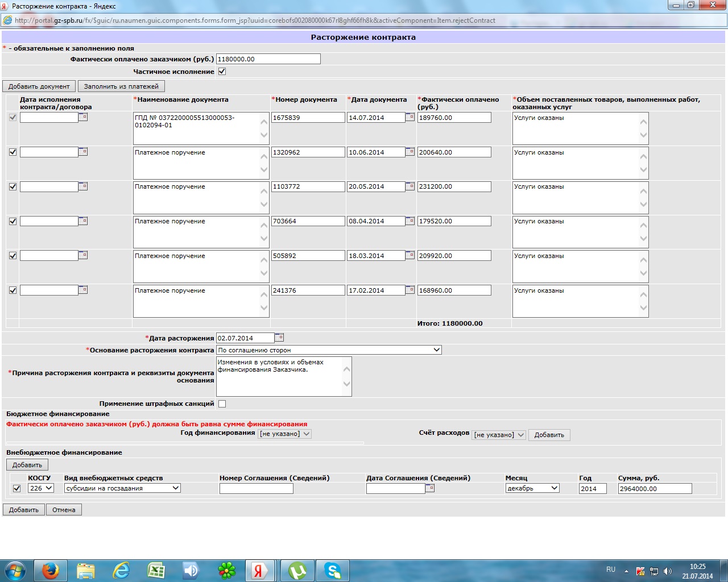Focus the Фактически оплачено заказчиком field
The width and height of the screenshot is (728, 582).
[x=268, y=59]
